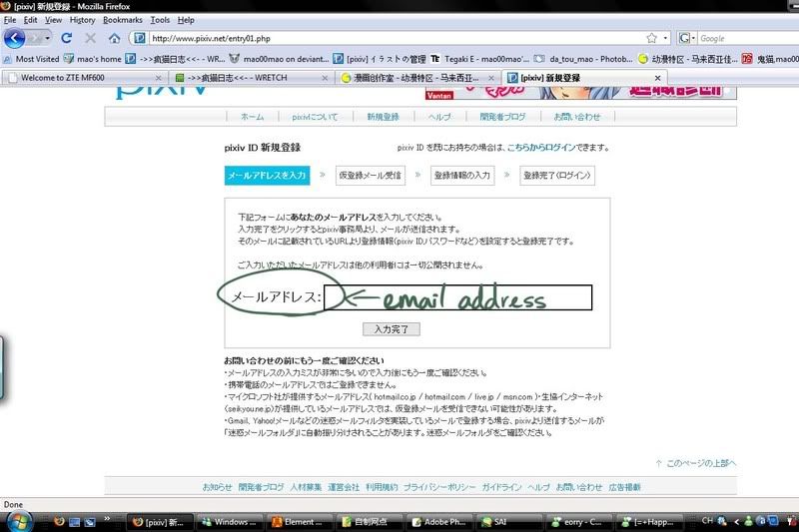
Task: Open the View menu
Action: pos(53,20)
